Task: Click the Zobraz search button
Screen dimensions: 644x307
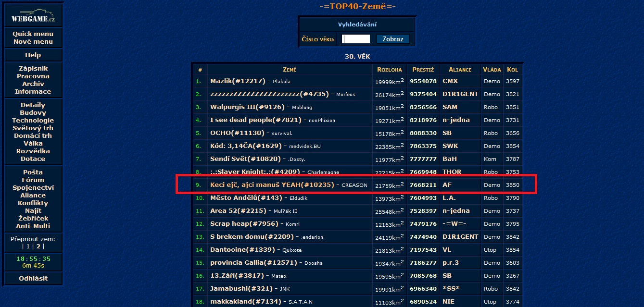Action: tap(392, 39)
